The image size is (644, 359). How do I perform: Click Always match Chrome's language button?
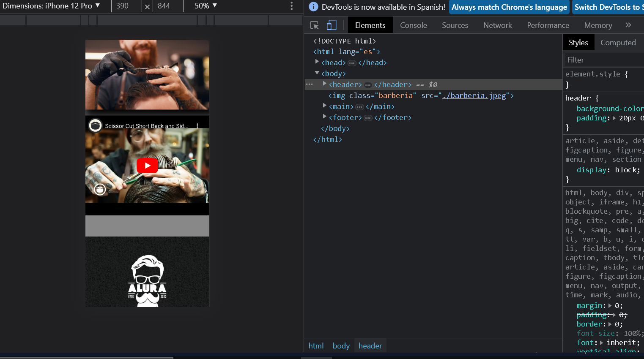tap(509, 7)
